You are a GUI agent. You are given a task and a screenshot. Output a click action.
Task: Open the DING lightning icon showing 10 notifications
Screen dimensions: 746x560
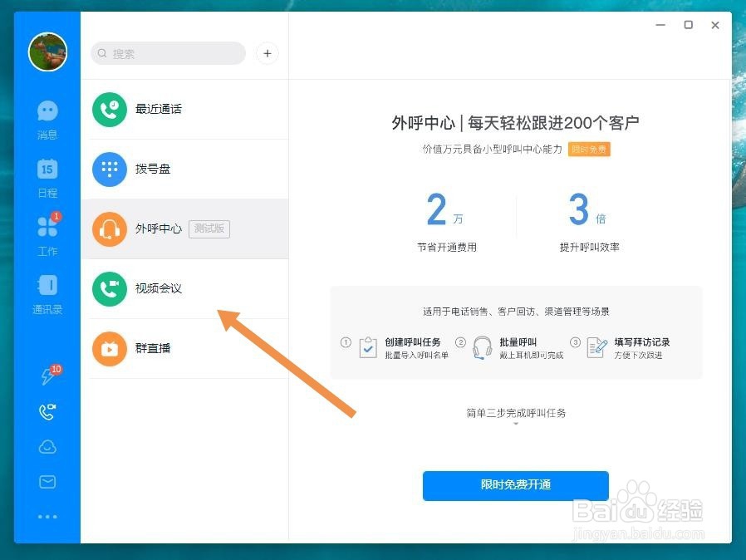[47, 376]
